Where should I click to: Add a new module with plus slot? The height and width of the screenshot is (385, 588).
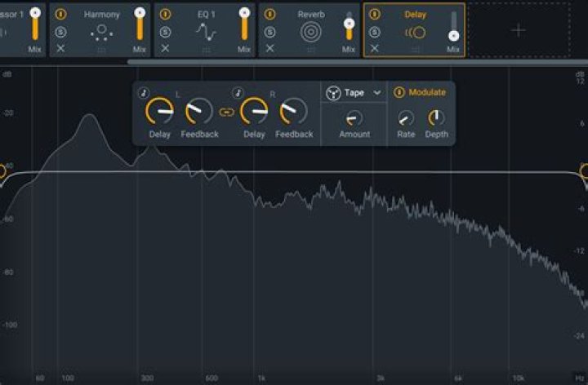tap(519, 30)
